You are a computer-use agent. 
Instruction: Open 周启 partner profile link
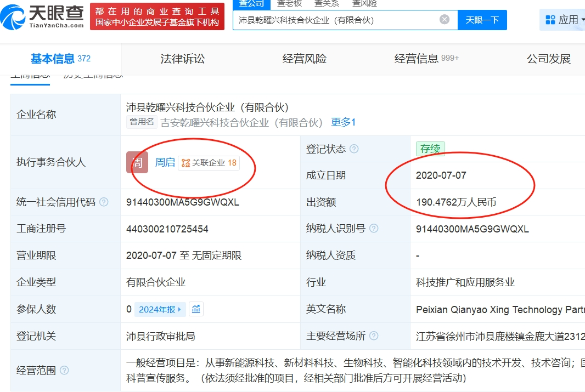165,162
